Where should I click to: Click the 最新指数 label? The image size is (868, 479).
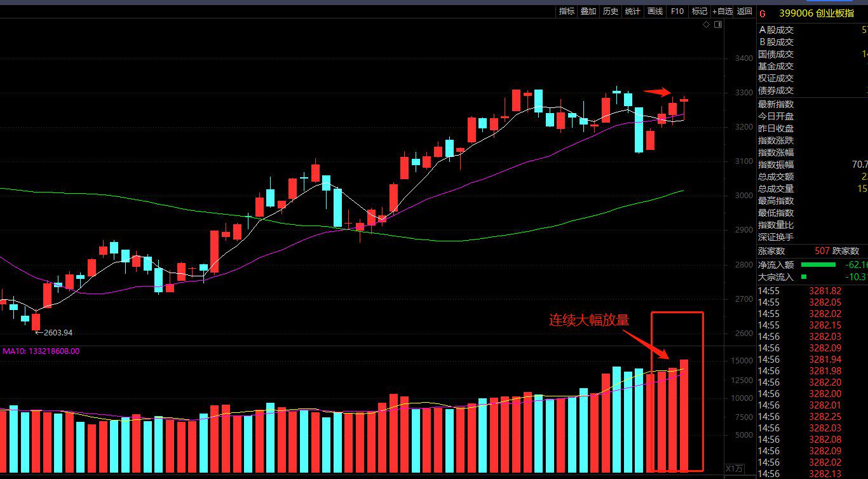776,104
